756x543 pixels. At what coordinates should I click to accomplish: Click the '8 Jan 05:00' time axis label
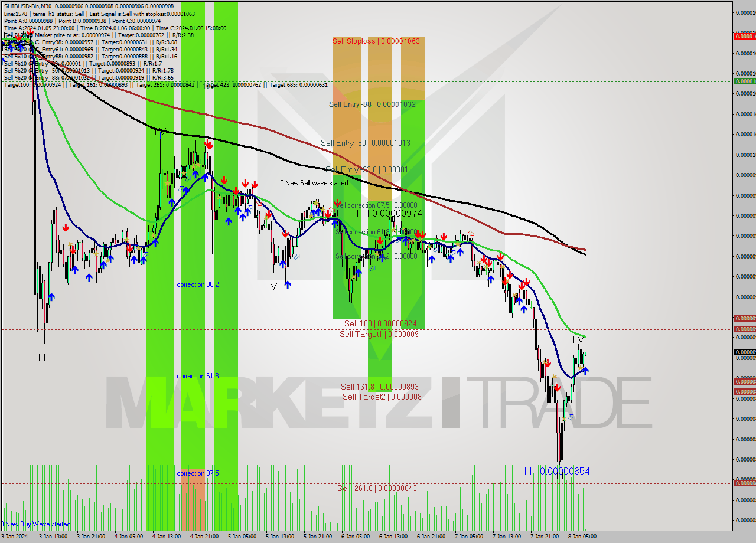tap(582, 537)
